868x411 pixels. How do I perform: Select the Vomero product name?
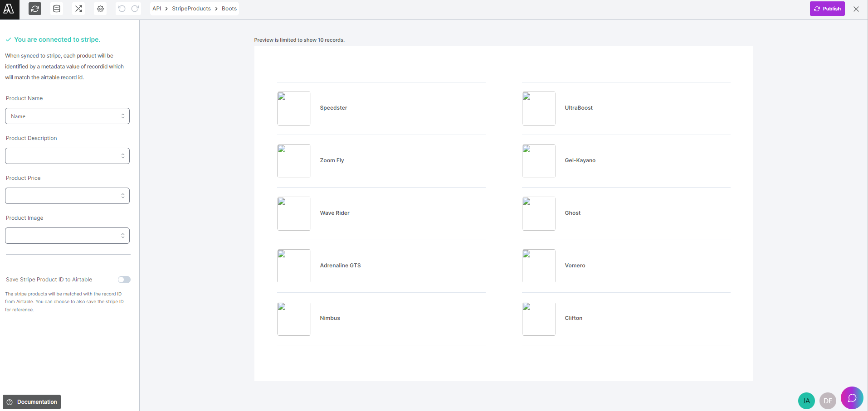(x=575, y=266)
